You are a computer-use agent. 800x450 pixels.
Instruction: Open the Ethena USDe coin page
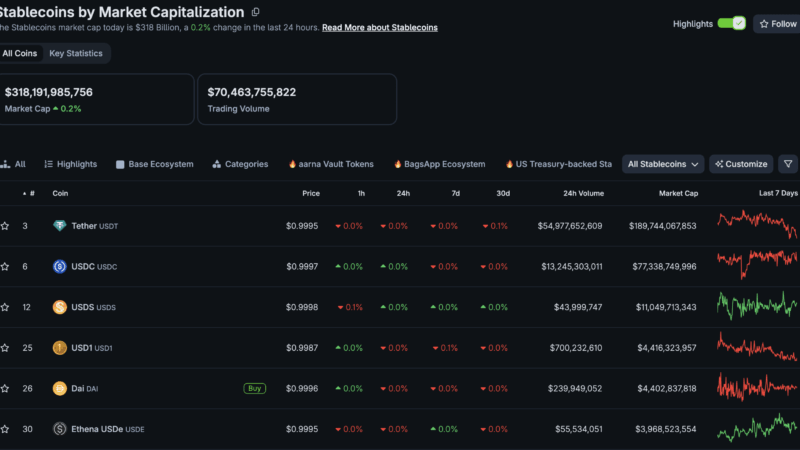pyautogui.click(x=108, y=429)
